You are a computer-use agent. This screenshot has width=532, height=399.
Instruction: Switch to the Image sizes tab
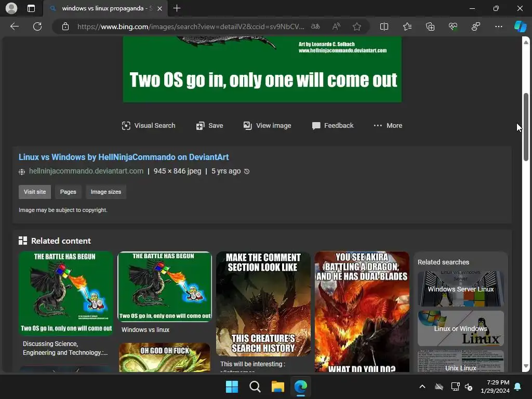[106, 192]
